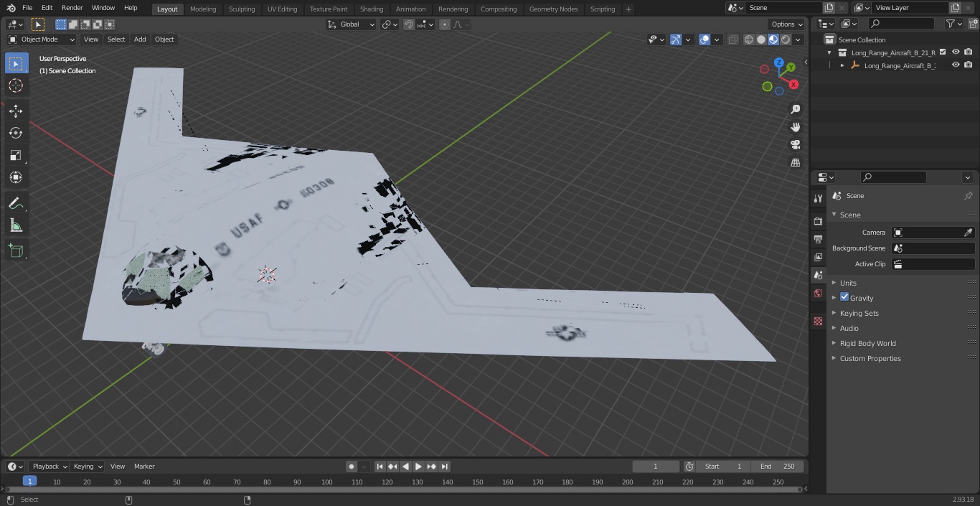
Task: Hide the Long_Range_Aircraft_B_ object eye icon
Action: point(956,65)
